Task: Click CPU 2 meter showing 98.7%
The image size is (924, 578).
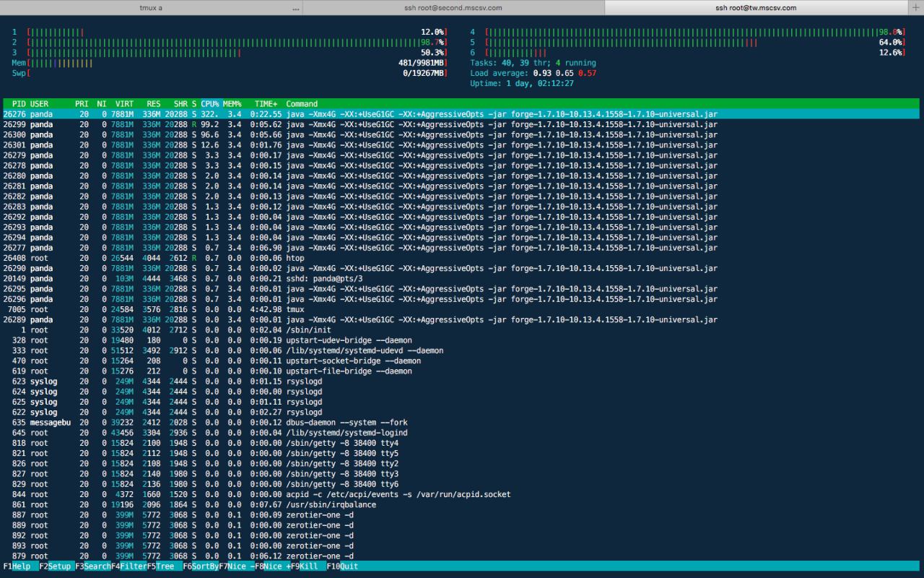Action: tap(230, 43)
